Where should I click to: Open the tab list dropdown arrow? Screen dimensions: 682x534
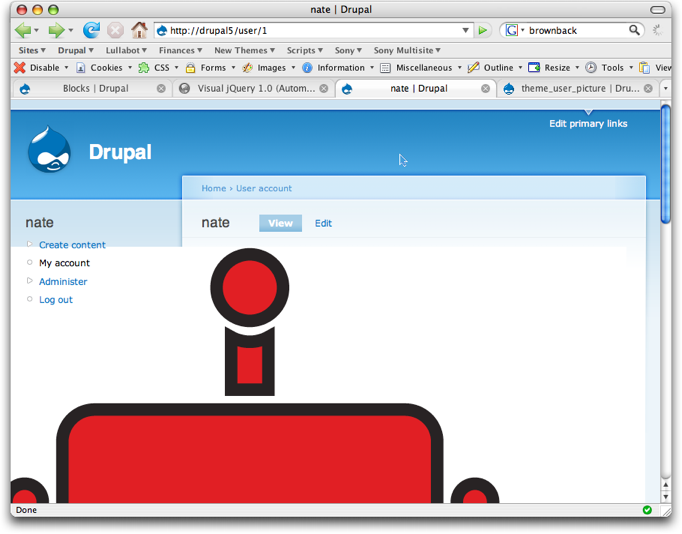665,89
